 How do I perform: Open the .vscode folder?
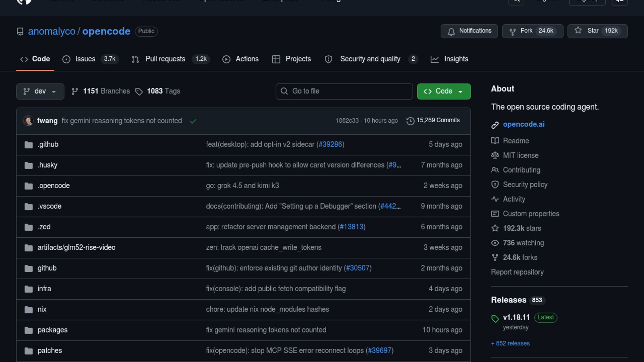[x=49, y=206]
